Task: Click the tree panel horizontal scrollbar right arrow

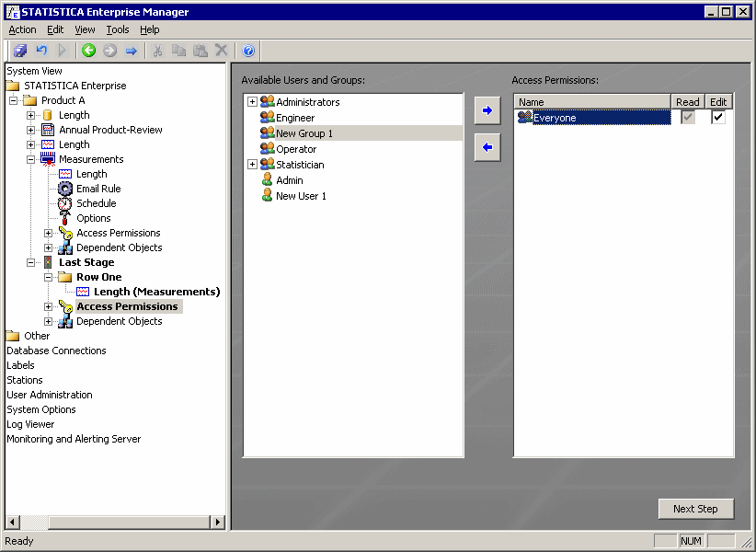Action: click(218, 523)
